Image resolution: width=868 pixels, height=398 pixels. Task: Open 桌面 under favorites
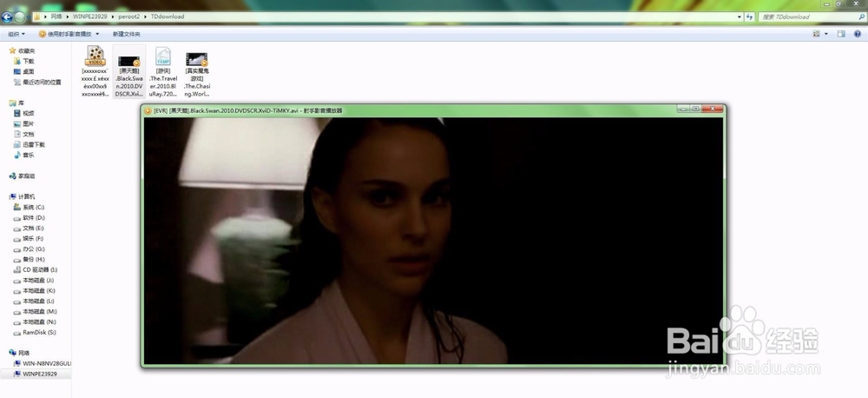[x=23, y=71]
